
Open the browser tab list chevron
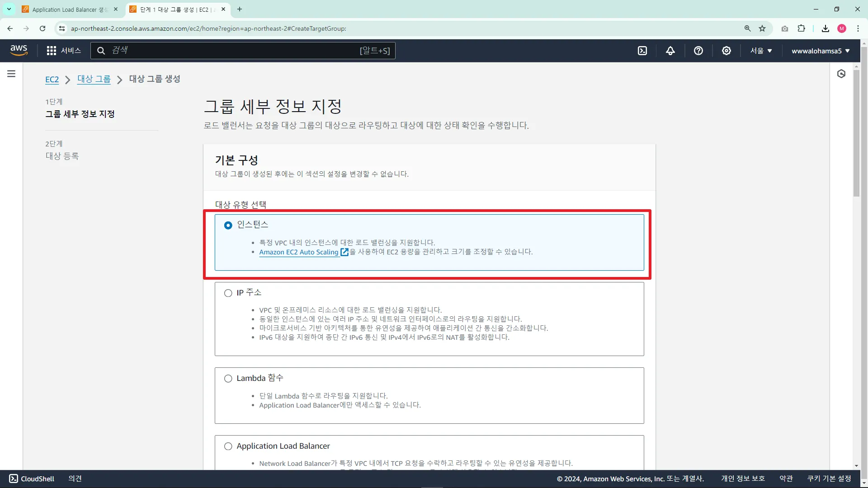click(x=9, y=9)
